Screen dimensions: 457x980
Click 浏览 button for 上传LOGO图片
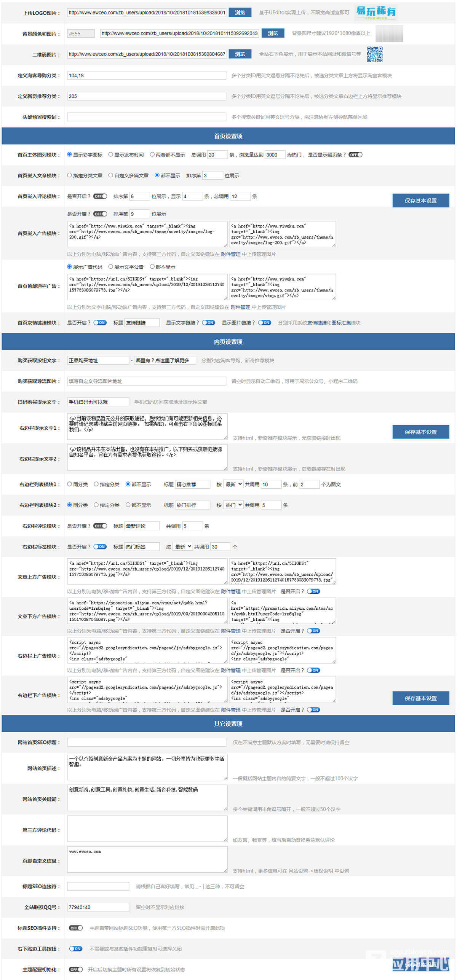tap(240, 13)
